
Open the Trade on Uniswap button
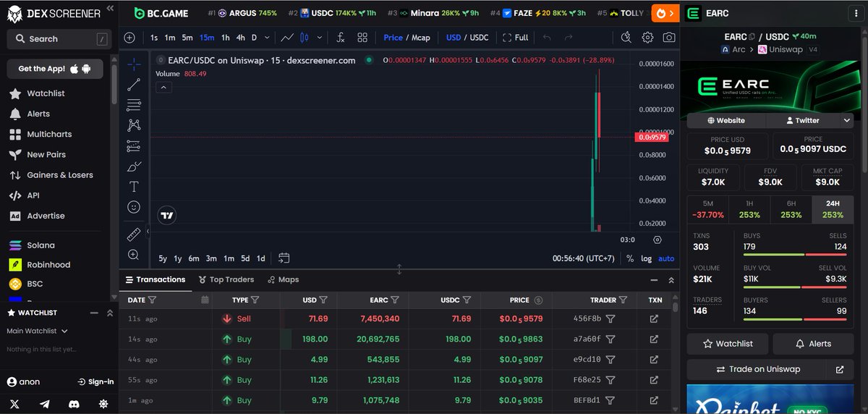click(x=757, y=369)
